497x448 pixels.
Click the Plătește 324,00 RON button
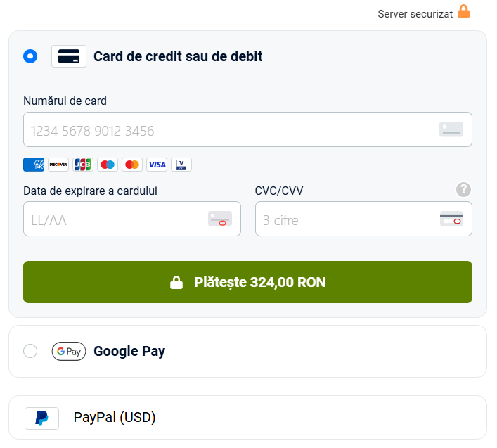tap(248, 282)
